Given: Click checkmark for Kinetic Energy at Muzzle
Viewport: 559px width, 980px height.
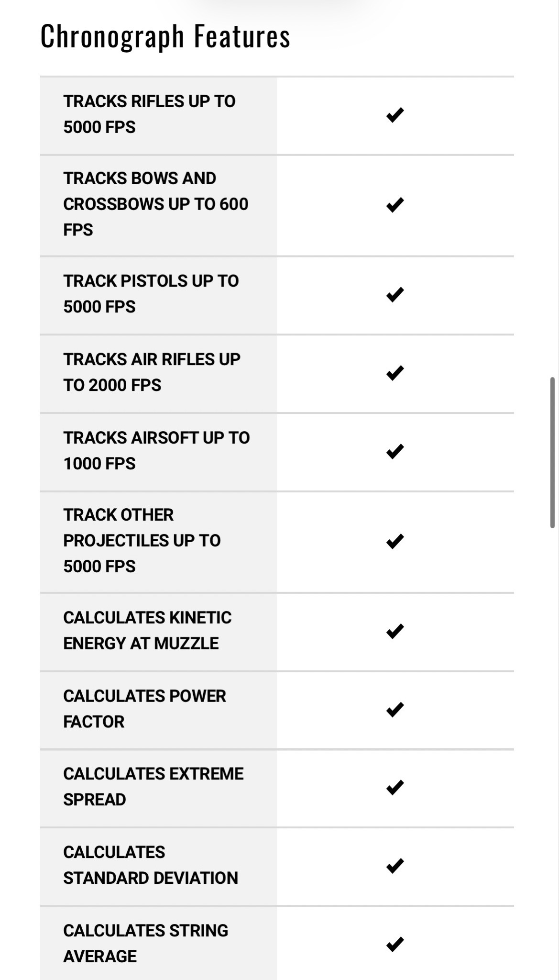Looking at the screenshot, I should [x=395, y=631].
